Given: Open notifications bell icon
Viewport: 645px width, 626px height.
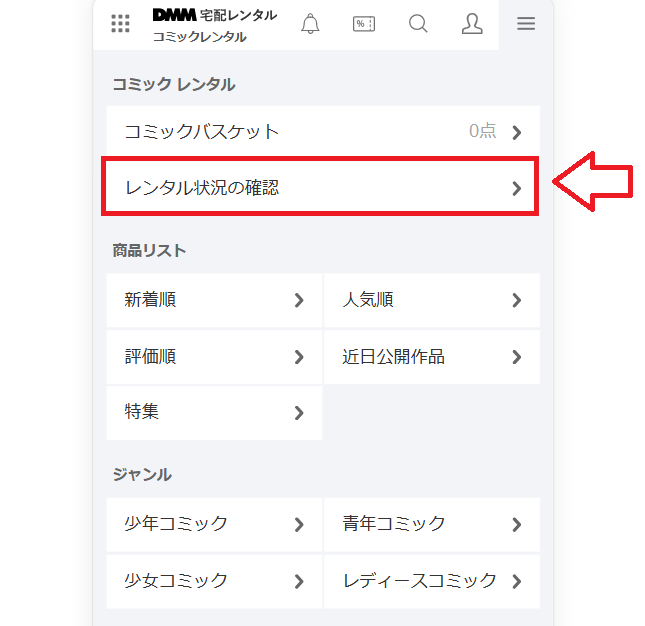Looking at the screenshot, I should (x=310, y=23).
